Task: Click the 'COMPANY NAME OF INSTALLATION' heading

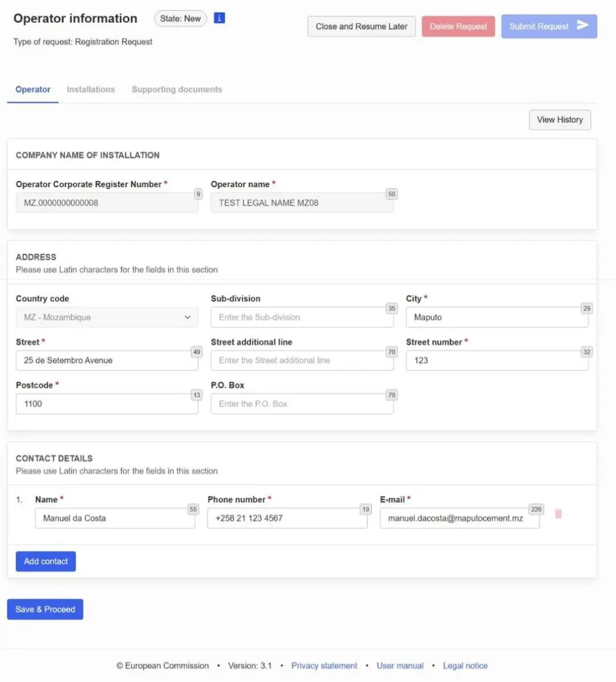Action: point(88,155)
